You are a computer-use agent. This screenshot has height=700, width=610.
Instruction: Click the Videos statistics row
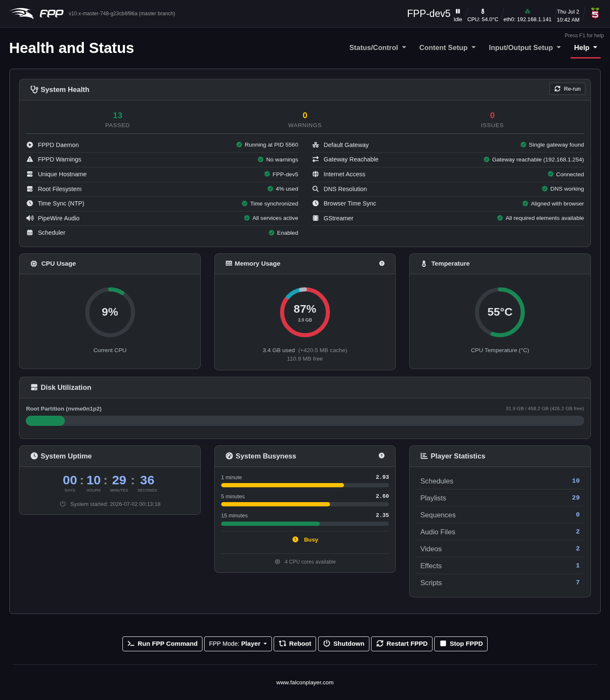click(500, 549)
